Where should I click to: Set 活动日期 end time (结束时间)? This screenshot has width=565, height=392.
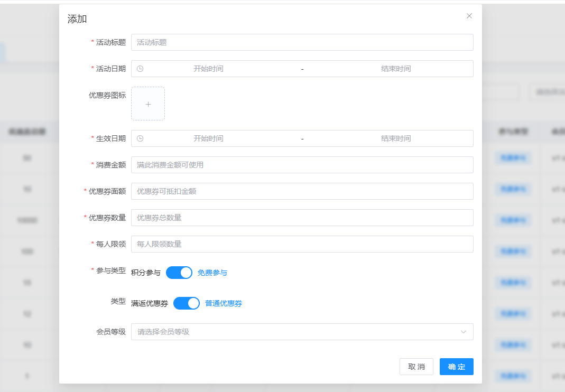tap(395, 69)
